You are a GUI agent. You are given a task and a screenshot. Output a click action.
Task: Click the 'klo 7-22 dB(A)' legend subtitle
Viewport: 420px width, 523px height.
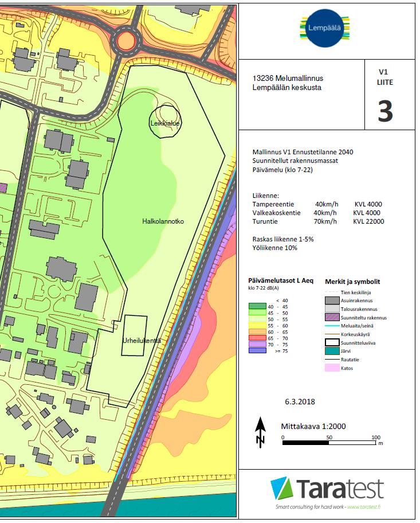264,288
